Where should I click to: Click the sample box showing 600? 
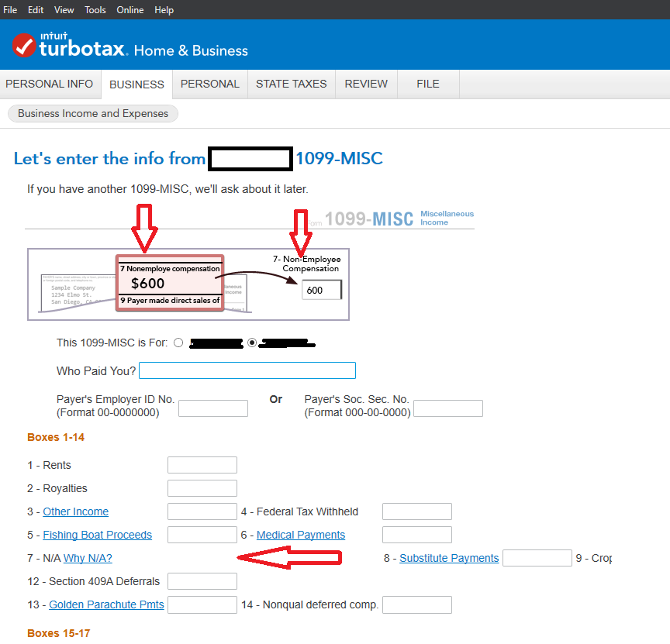[x=322, y=290]
